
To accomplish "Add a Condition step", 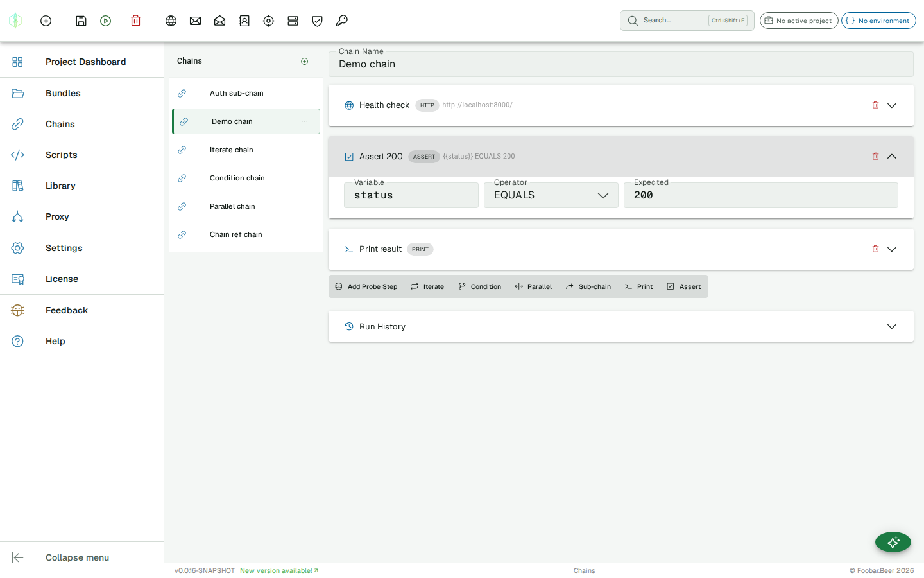I will point(480,286).
